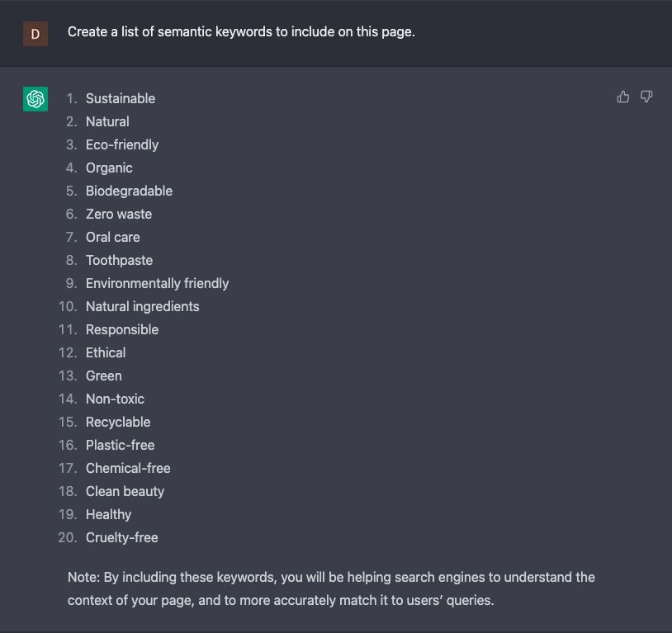Click the user prompt about semantic keywords
Image resolution: width=672 pixels, height=633 pixels.
tap(241, 31)
